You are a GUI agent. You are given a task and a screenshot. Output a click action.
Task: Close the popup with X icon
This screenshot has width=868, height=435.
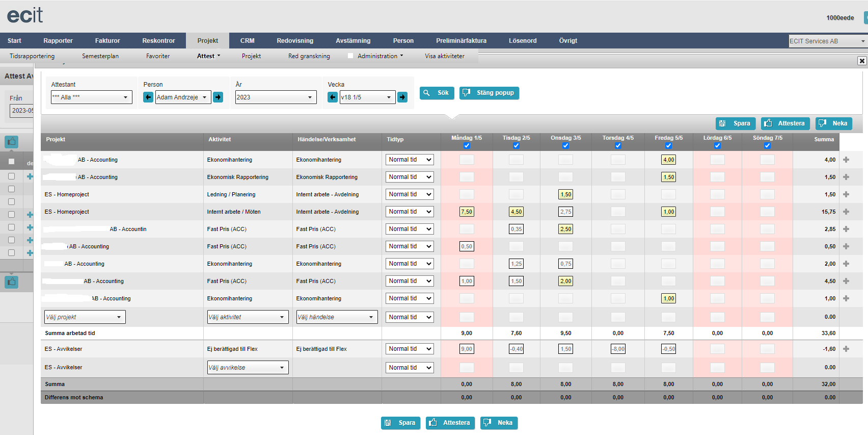pos(862,61)
